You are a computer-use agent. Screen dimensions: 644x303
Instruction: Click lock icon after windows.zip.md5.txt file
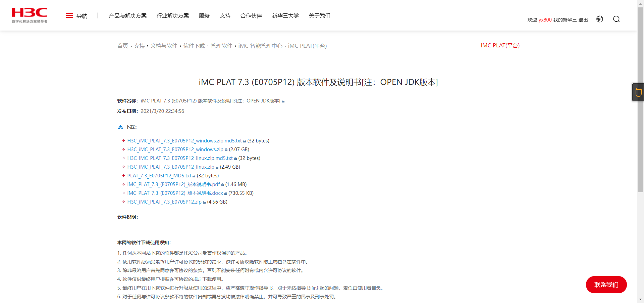tap(245, 141)
